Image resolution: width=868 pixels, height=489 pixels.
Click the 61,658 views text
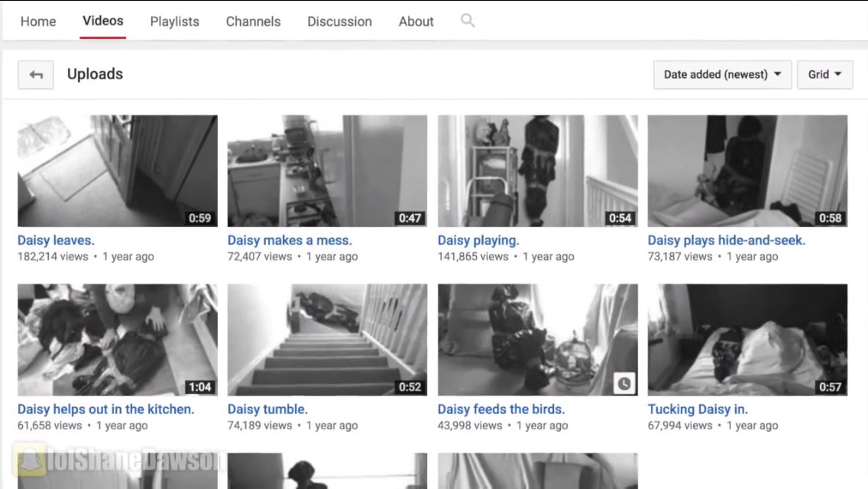(x=50, y=426)
